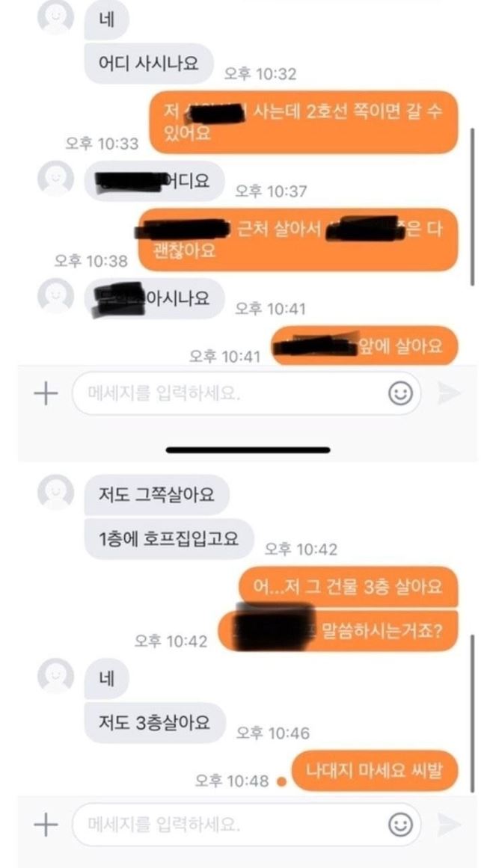Tap the plus attachment icon in upper chat
The height and width of the screenshot is (868, 484).
tap(46, 393)
